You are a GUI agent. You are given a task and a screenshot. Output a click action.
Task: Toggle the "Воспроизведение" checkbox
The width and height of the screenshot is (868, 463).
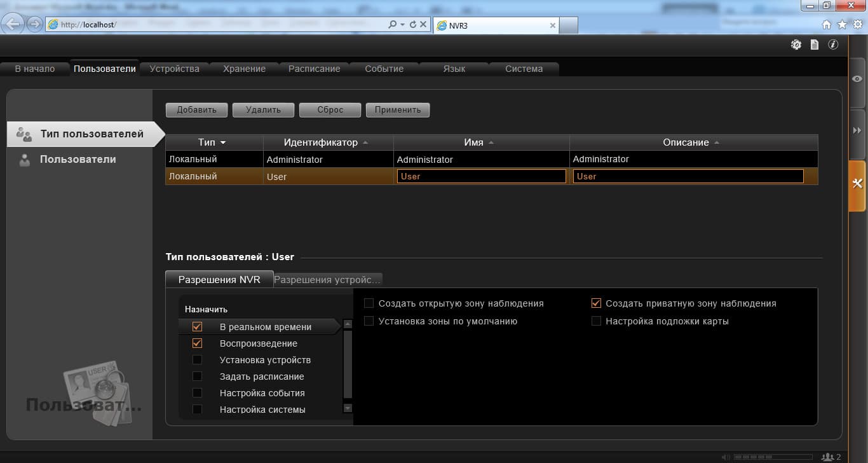[x=197, y=343]
